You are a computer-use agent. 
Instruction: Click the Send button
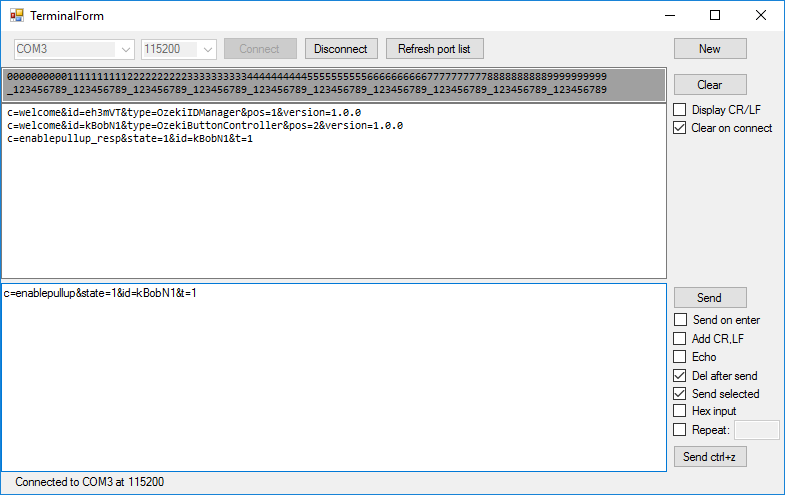(710, 298)
